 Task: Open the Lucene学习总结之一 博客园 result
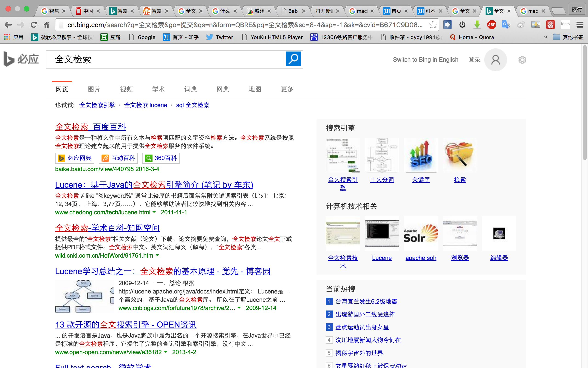(163, 271)
